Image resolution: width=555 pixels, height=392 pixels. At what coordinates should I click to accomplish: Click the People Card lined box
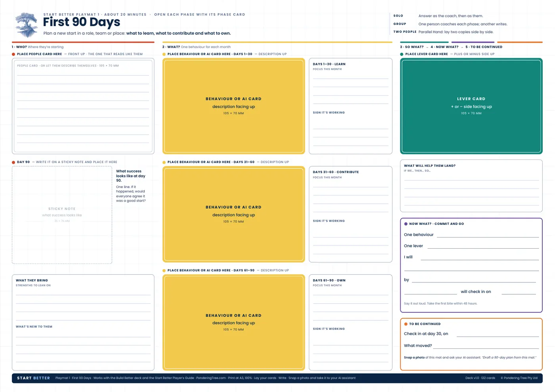[83, 106]
